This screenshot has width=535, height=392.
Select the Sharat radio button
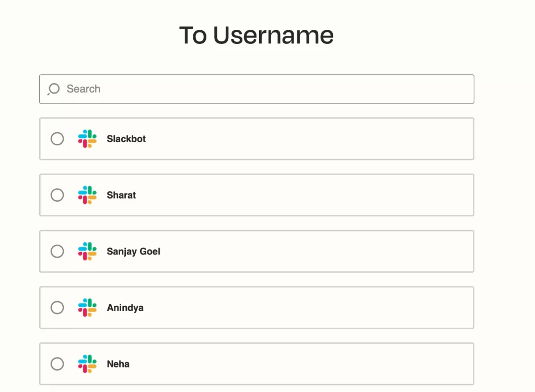click(57, 195)
